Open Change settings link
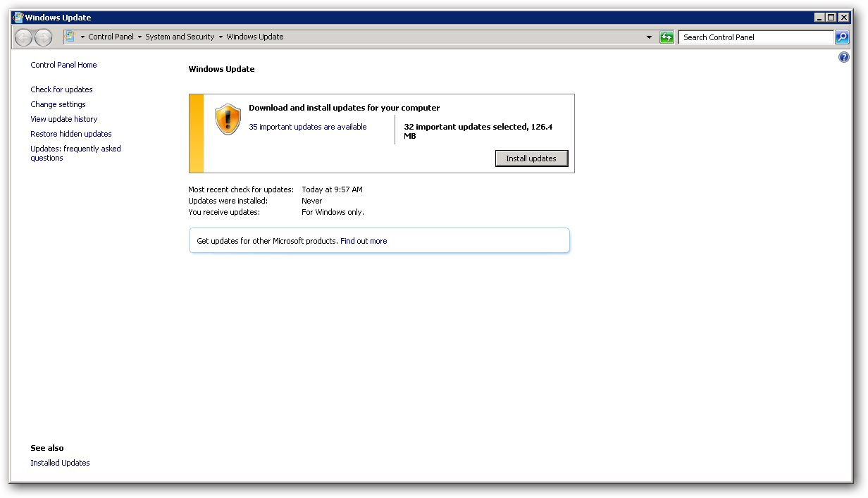Image resolution: width=868 pixels, height=498 pixels. pos(58,104)
